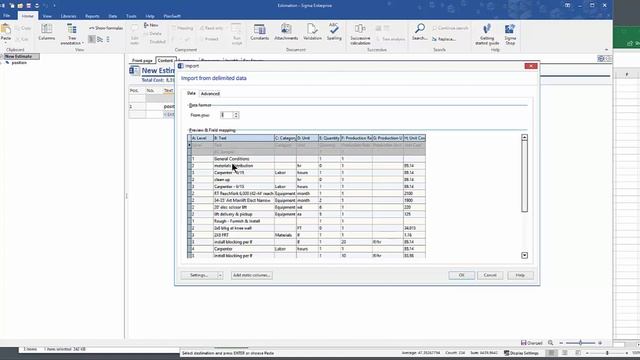Switch to the Reports ribbon tab
640x360 pixels.
(92, 16)
